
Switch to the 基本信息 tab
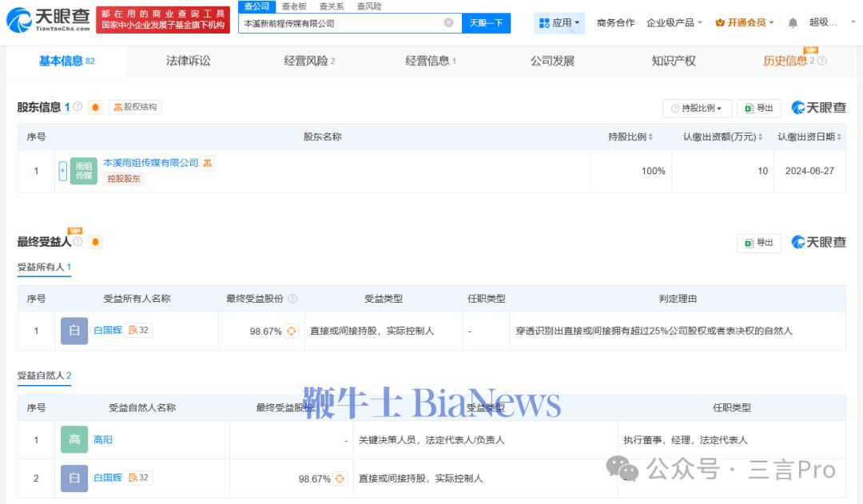click(x=66, y=61)
